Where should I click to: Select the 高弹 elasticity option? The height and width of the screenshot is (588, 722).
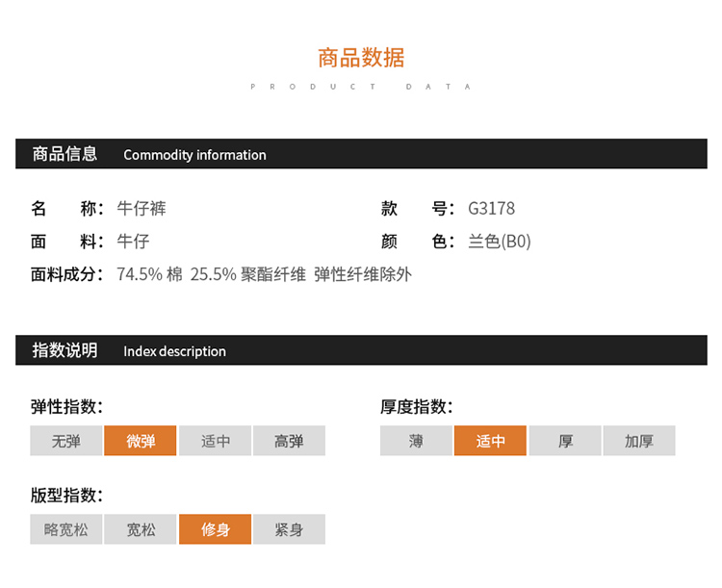pos(289,441)
